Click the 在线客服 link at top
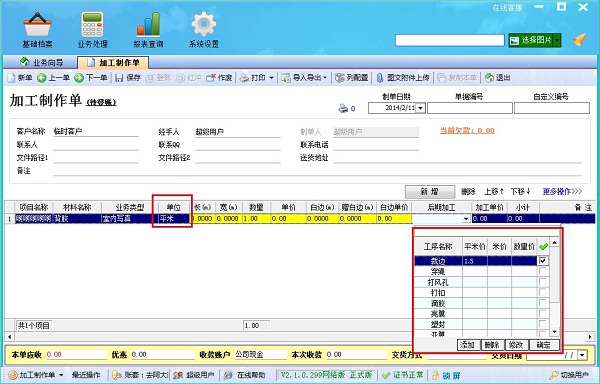Image resolution: width=600 pixels, height=384 pixels. (x=507, y=8)
